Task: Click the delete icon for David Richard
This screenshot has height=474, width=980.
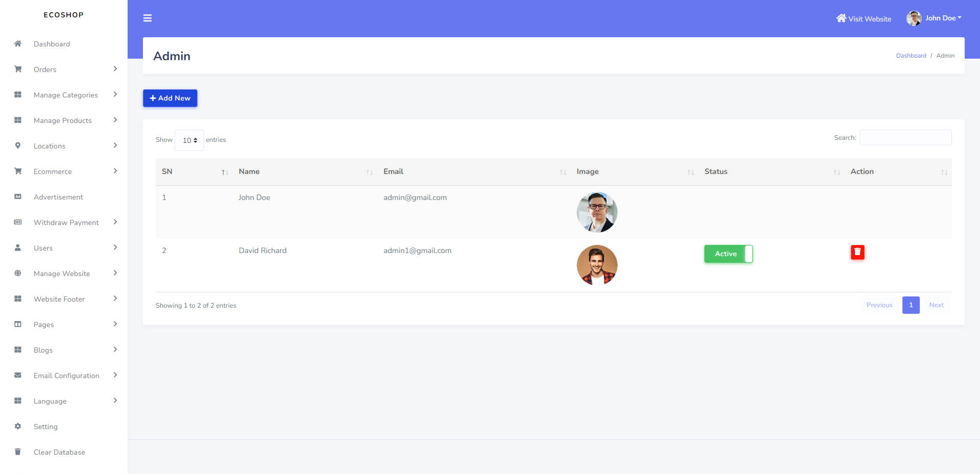Action: [857, 252]
